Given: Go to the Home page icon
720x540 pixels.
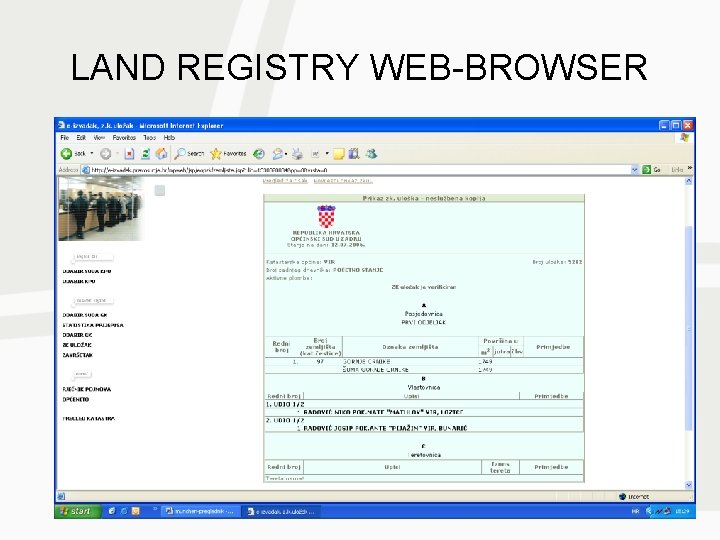Looking at the screenshot, I should (x=162, y=154).
